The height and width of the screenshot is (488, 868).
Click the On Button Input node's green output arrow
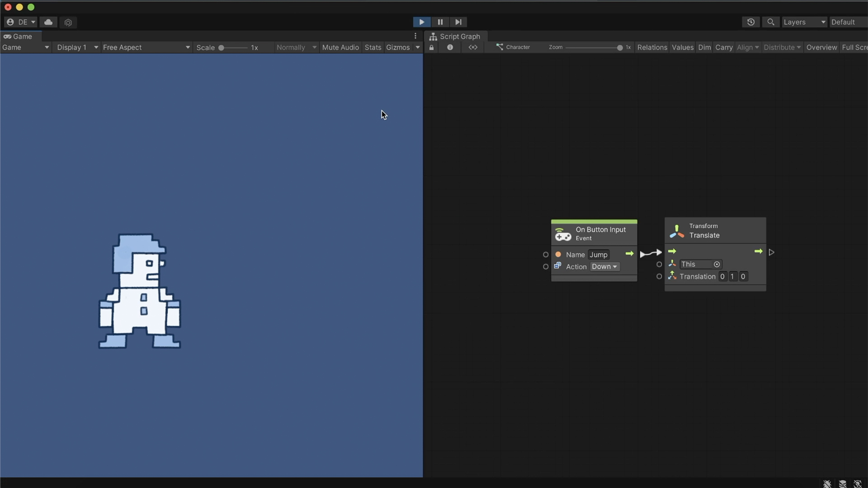click(x=629, y=253)
